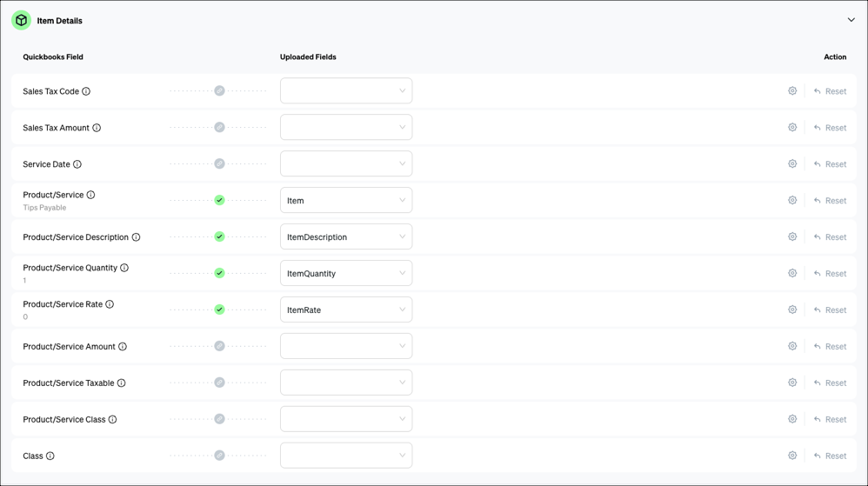Click the Uploaded Fields column header
The width and height of the screenshot is (868, 486).
[308, 57]
